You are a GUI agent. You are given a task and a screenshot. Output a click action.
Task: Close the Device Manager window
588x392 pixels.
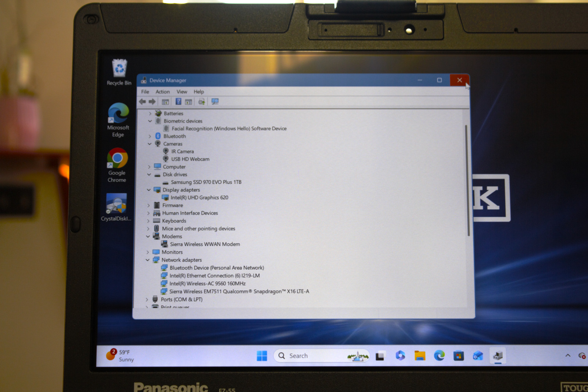pyautogui.click(x=459, y=80)
